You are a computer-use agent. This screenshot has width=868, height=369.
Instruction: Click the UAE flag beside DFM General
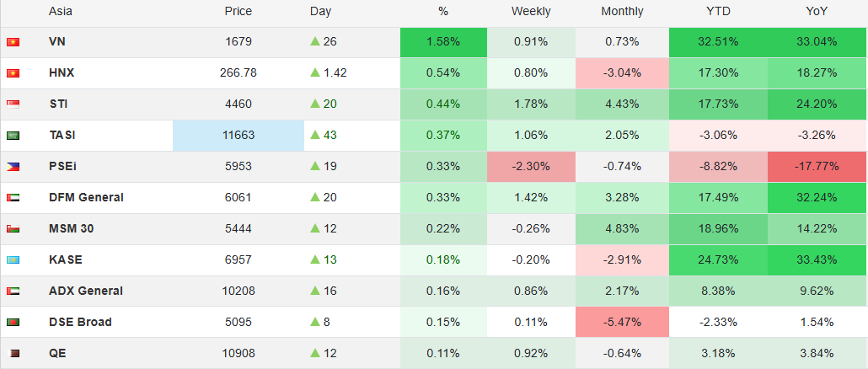tap(13, 198)
